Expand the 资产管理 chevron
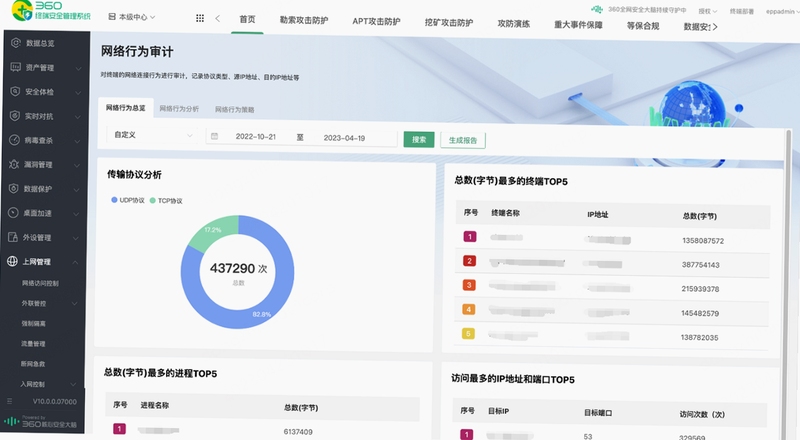Screen dimensions: 800x440 pos(78,68)
